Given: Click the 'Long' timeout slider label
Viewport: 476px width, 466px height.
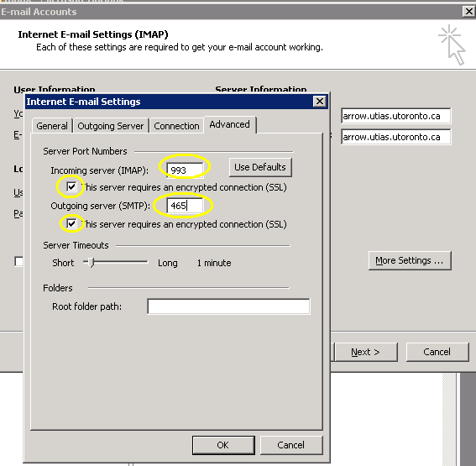Looking at the screenshot, I should click(168, 263).
